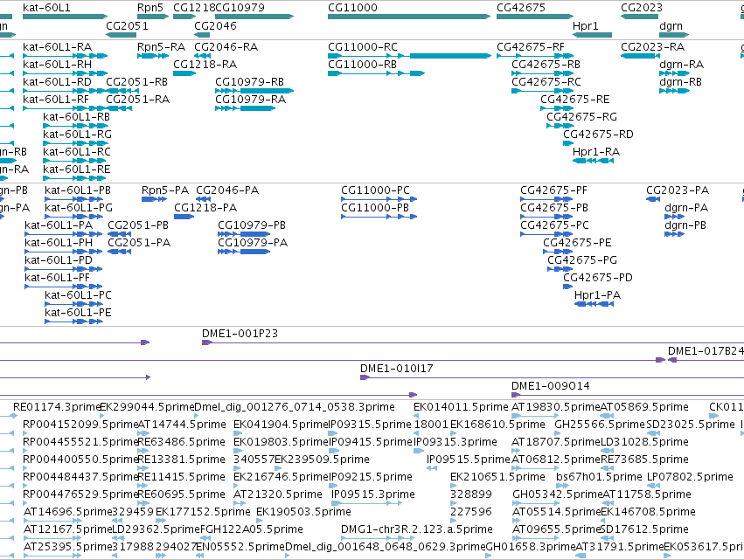The width and height of the screenshot is (744, 560).
Task: Select the CG42675-RE transcript label
Action: (x=575, y=100)
